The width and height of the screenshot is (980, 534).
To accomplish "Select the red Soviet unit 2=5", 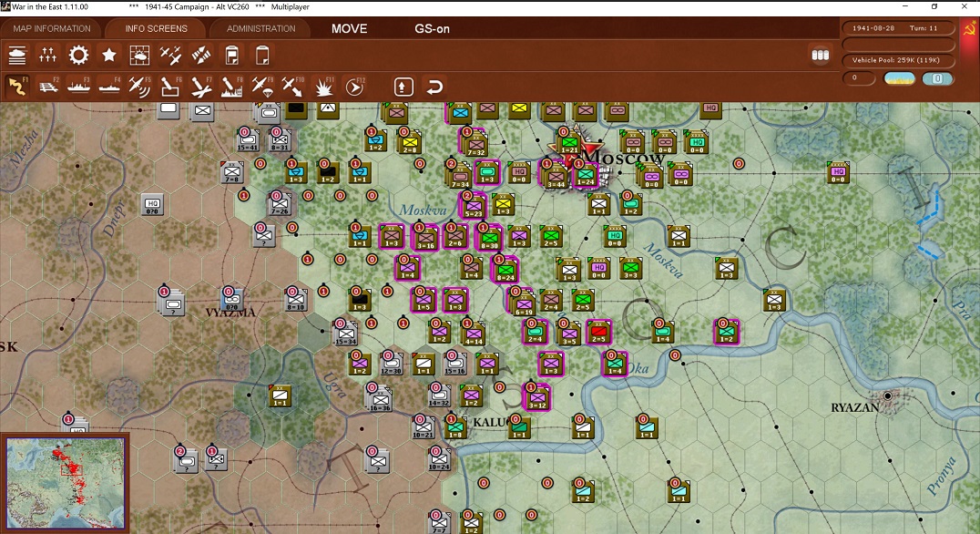I will (x=598, y=332).
